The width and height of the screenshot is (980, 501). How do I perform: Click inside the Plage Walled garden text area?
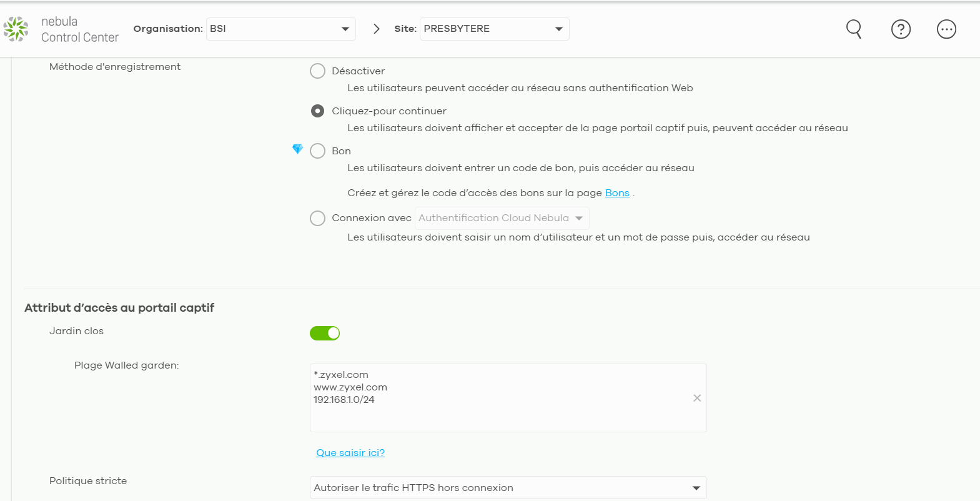[508, 398]
